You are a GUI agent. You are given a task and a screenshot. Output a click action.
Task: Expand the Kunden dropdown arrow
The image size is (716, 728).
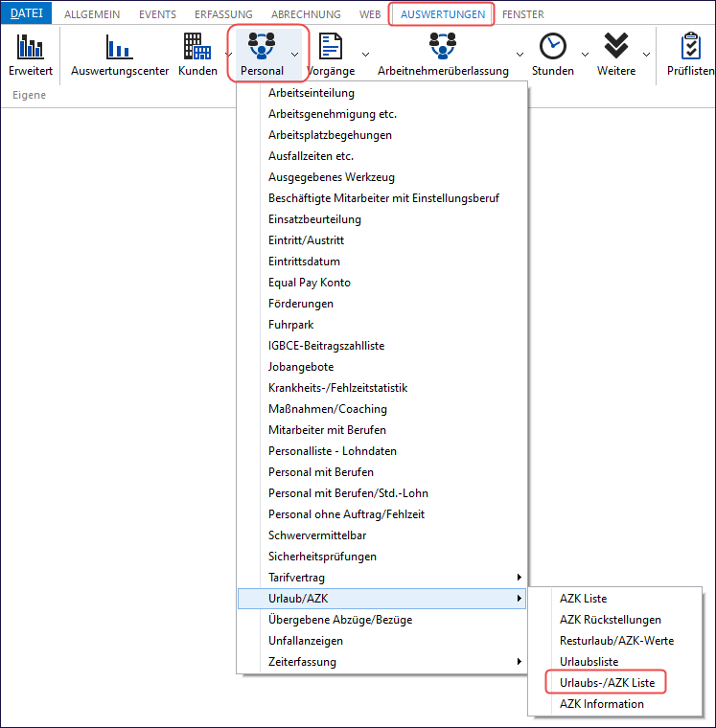tap(228, 55)
